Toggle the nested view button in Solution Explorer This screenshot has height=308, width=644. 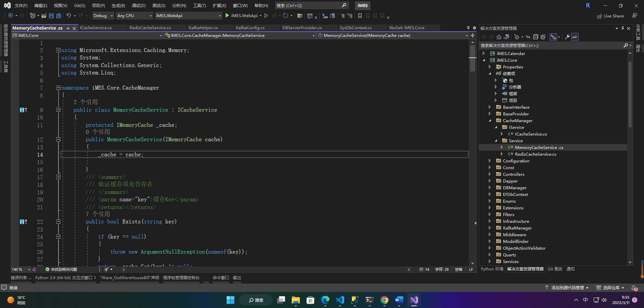point(553,37)
